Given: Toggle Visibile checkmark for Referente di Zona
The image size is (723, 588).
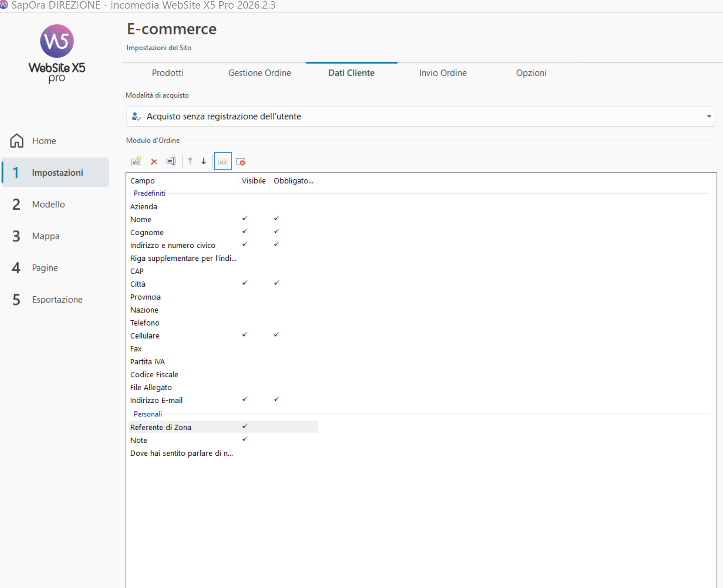Looking at the screenshot, I should point(245,426).
